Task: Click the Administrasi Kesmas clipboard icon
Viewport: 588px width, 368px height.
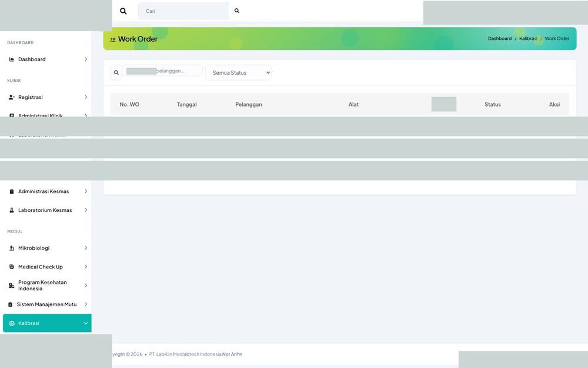Action: (x=12, y=191)
